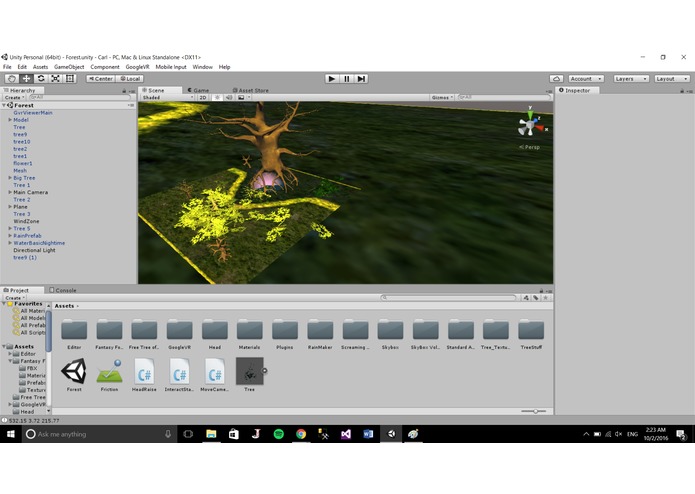Open the Edit menu
This screenshot has width=695, height=494.
pos(22,67)
